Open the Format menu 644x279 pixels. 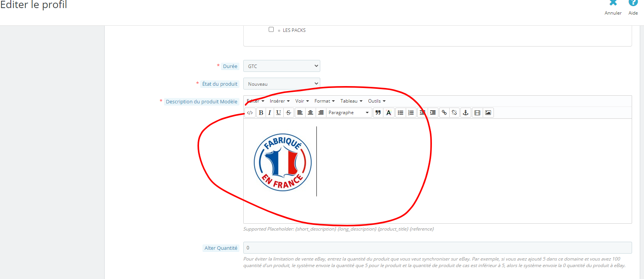pyautogui.click(x=325, y=101)
